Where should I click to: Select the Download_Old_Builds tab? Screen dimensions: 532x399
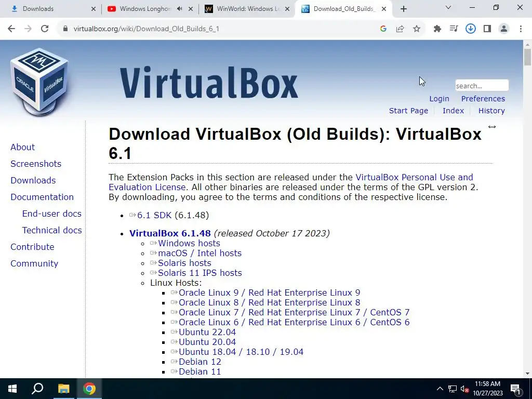click(344, 9)
